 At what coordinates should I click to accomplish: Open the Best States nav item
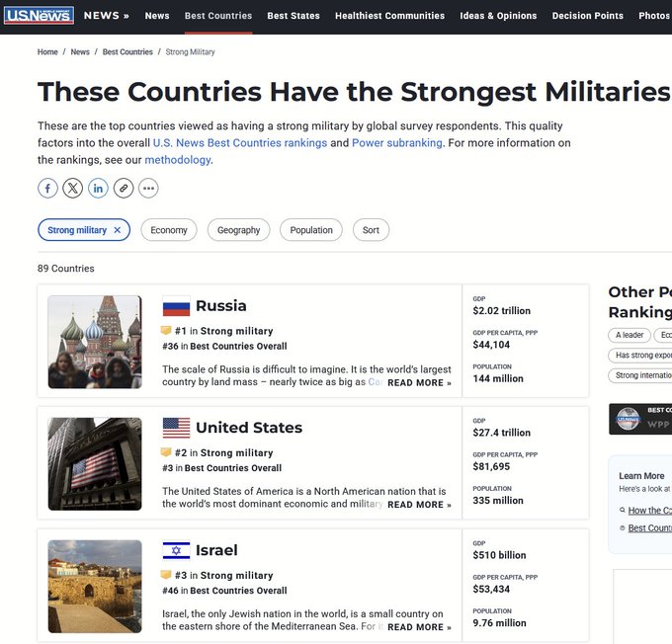coord(294,16)
